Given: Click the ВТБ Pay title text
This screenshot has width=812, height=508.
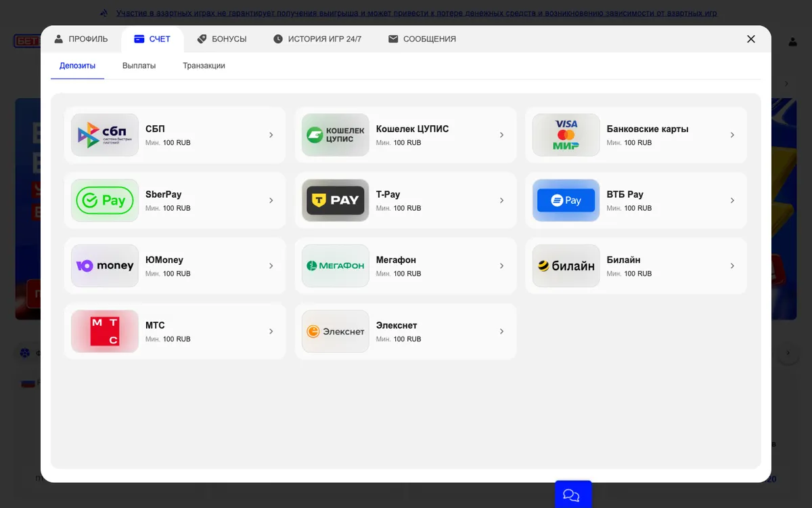Looking at the screenshot, I should (x=625, y=194).
